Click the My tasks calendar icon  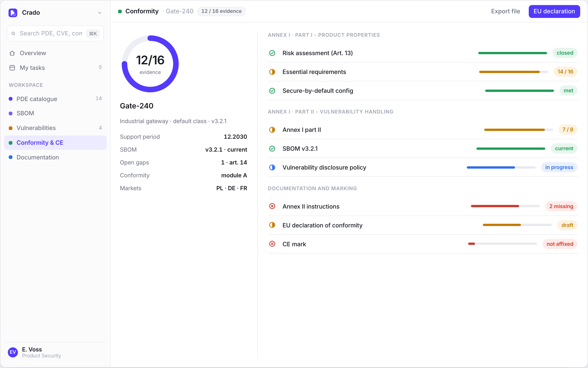12,68
